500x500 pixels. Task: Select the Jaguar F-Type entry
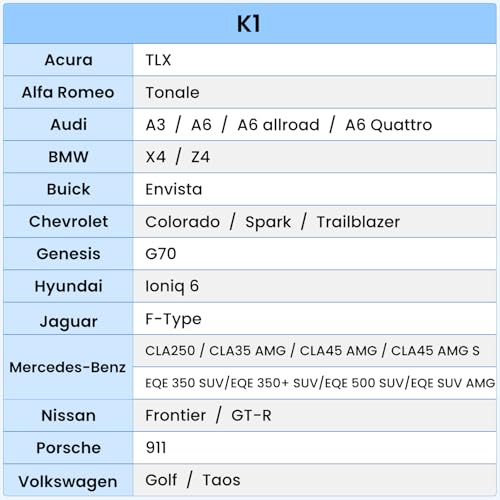173,319
